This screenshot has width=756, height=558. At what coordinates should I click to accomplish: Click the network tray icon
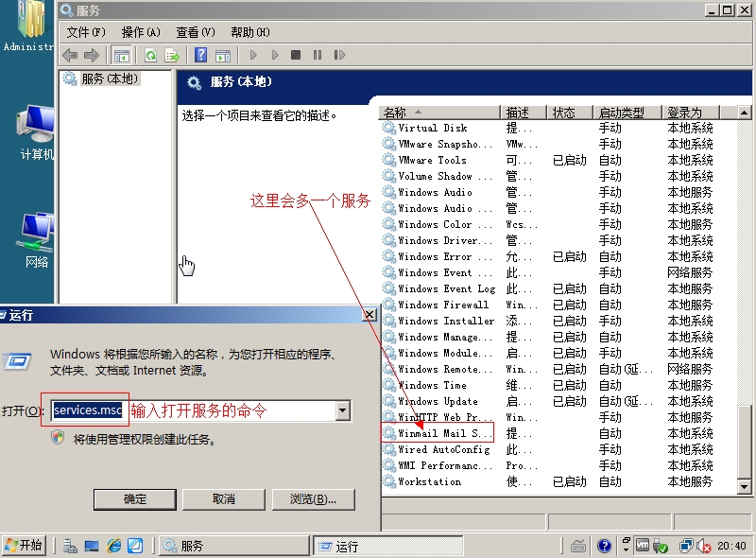(x=686, y=547)
